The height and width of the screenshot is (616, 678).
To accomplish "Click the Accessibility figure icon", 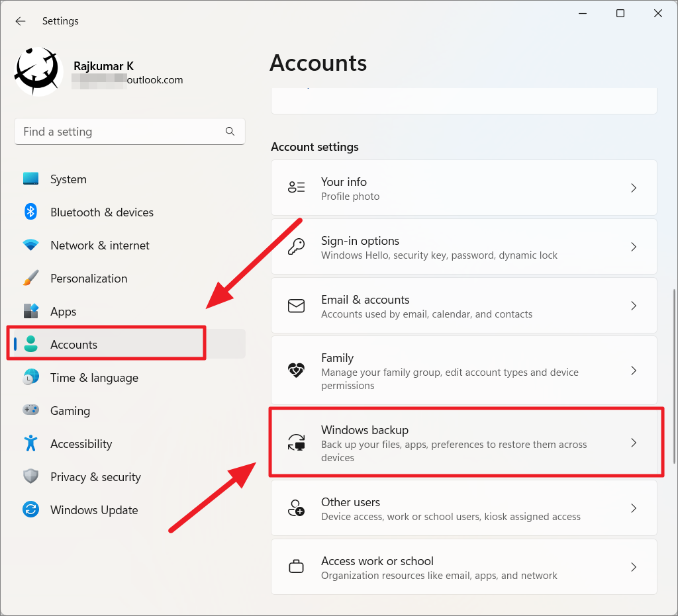I will tap(30, 443).
